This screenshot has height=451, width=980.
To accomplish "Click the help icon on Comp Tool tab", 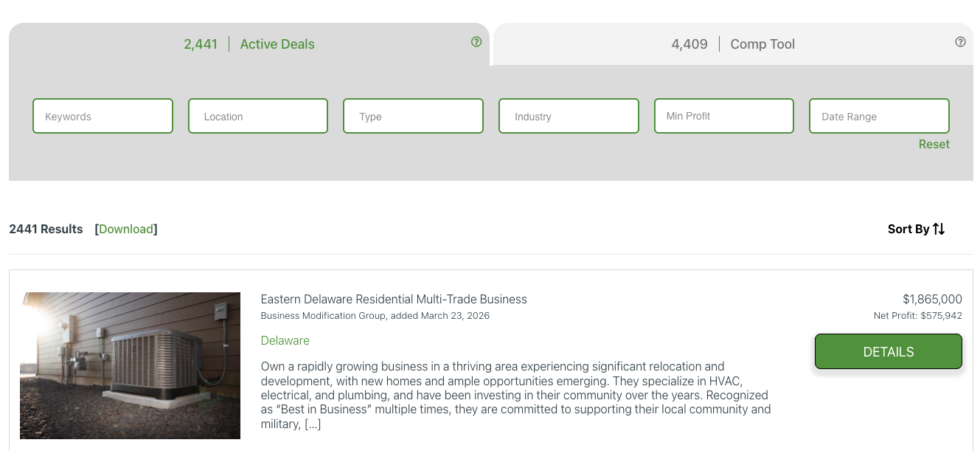I will click(960, 42).
